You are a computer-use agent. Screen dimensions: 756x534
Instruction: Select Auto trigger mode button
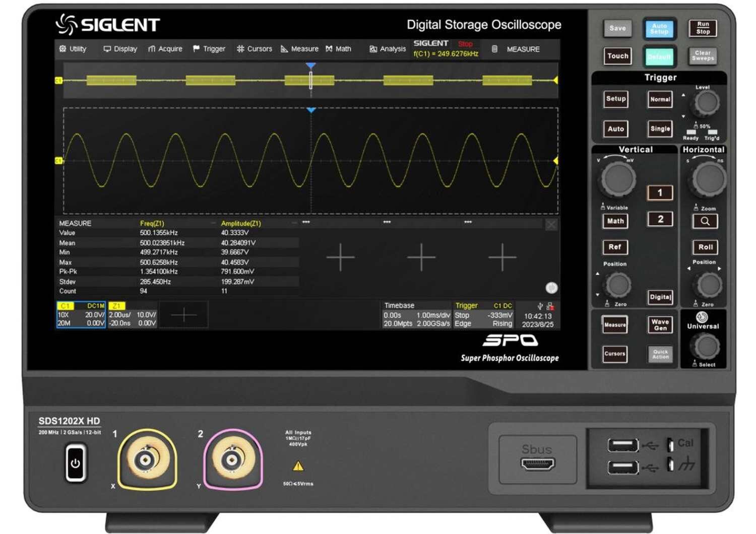point(616,129)
